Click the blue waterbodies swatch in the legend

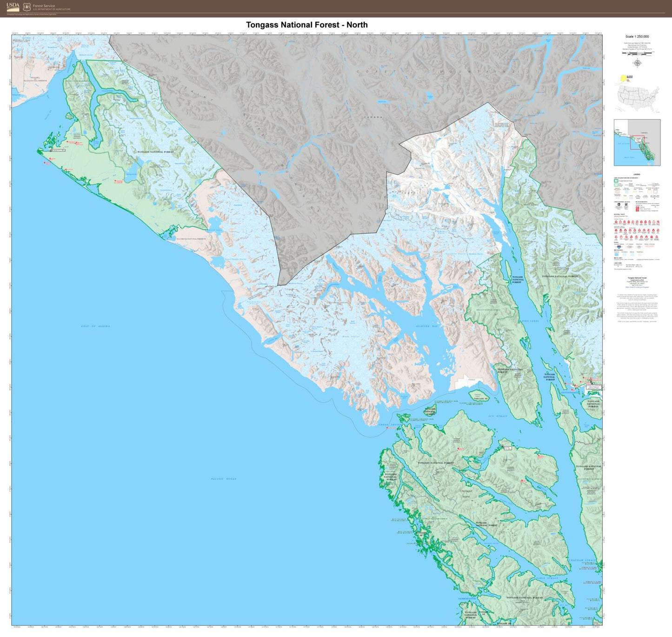tap(617, 254)
